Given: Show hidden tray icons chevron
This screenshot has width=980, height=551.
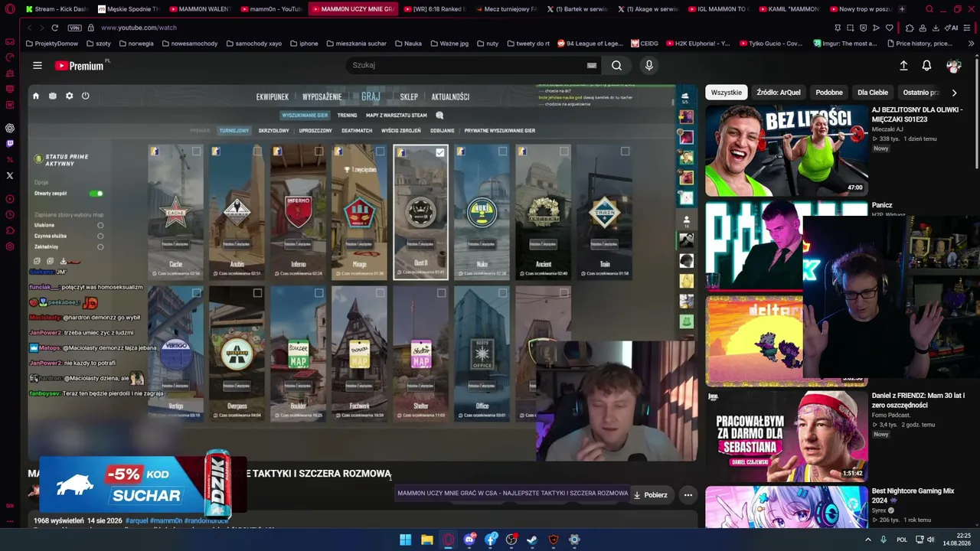Looking at the screenshot, I should (867, 540).
